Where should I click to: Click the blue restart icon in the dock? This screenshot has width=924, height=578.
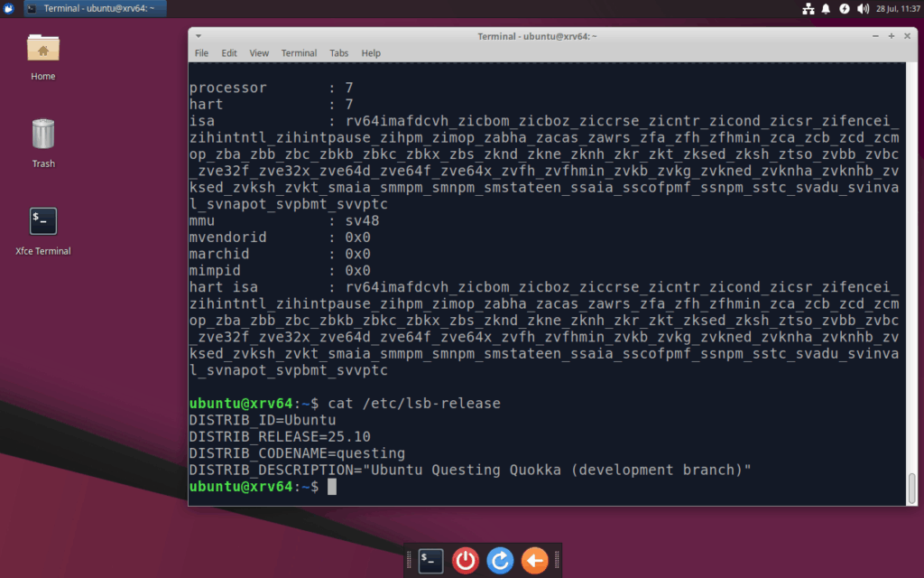coord(499,561)
